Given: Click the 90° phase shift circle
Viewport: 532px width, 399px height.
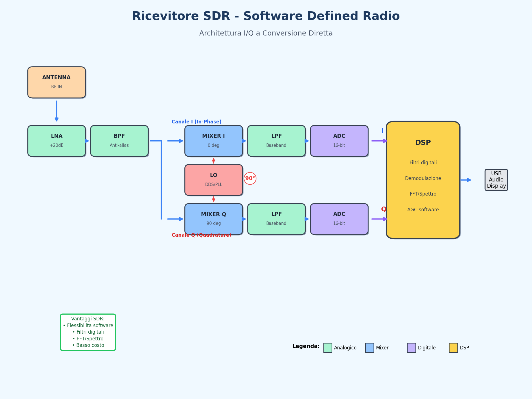Looking at the screenshot, I should (x=250, y=178).
